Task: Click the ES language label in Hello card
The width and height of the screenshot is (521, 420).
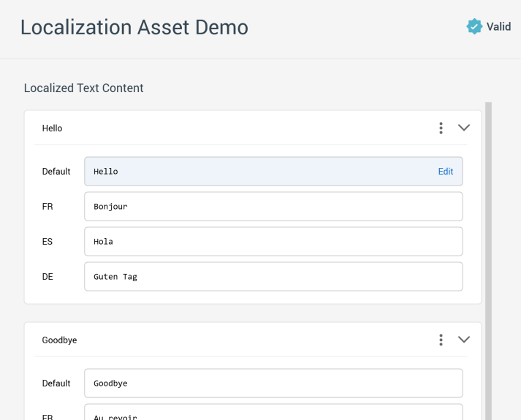Action: pos(47,242)
